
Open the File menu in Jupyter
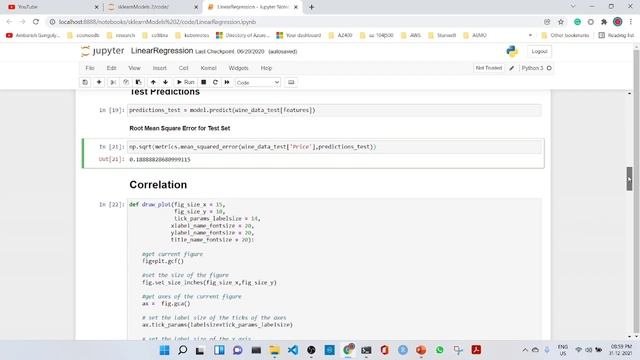90,68
